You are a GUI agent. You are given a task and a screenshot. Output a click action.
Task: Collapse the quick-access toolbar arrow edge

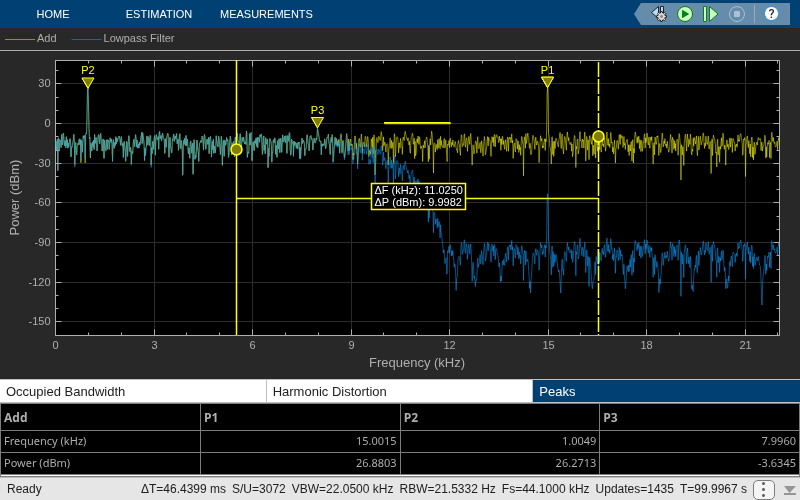click(638, 14)
